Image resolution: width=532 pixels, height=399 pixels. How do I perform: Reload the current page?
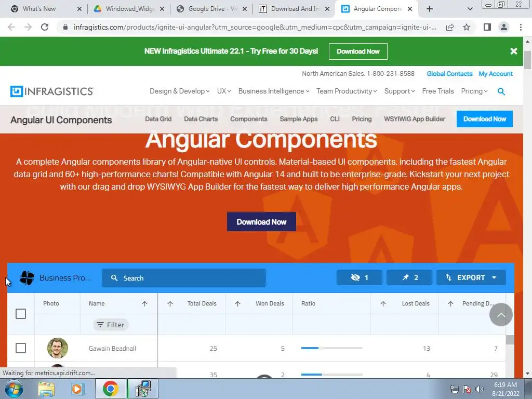point(45,27)
